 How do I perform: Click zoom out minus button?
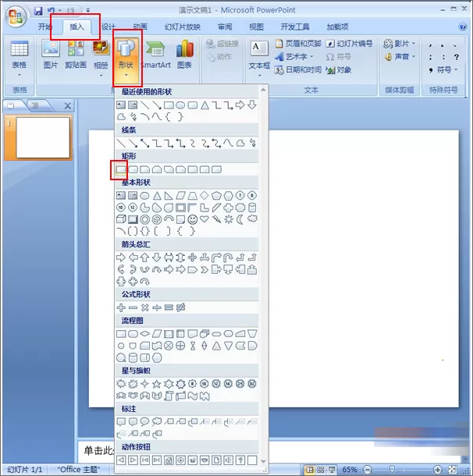[x=368, y=470]
